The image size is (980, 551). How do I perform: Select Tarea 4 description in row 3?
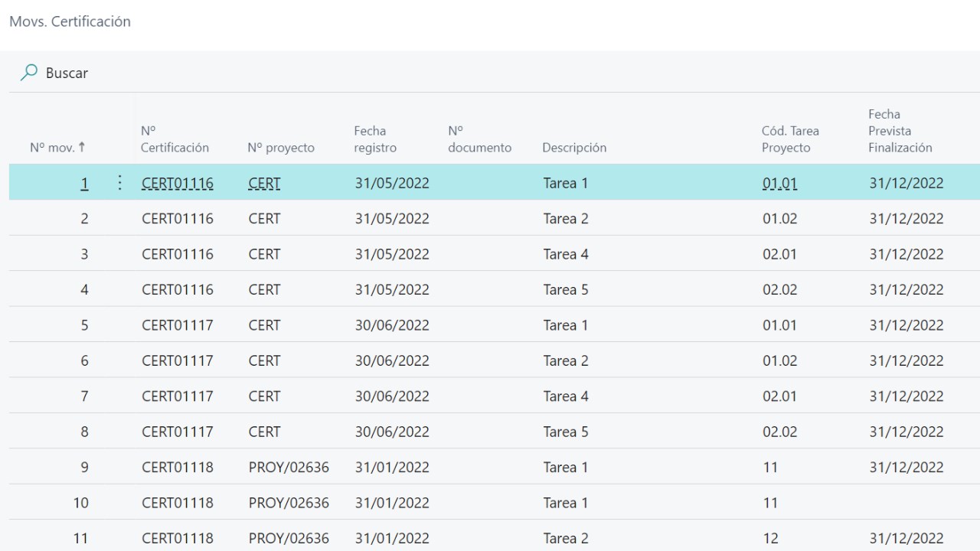click(566, 254)
